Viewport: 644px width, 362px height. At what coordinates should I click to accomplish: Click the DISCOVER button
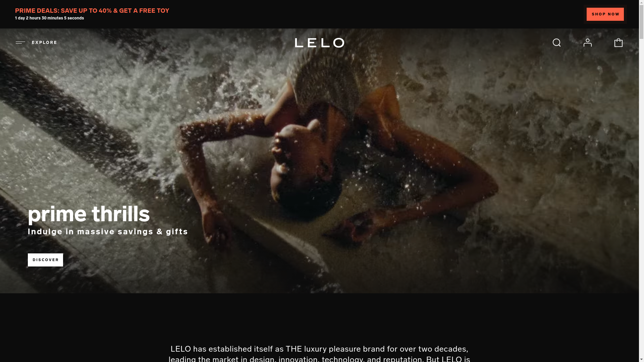tap(45, 260)
